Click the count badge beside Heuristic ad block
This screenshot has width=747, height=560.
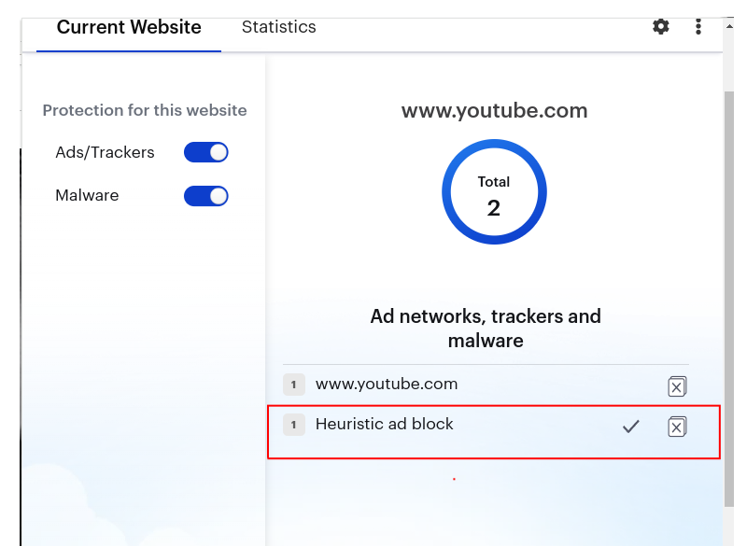point(293,425)
